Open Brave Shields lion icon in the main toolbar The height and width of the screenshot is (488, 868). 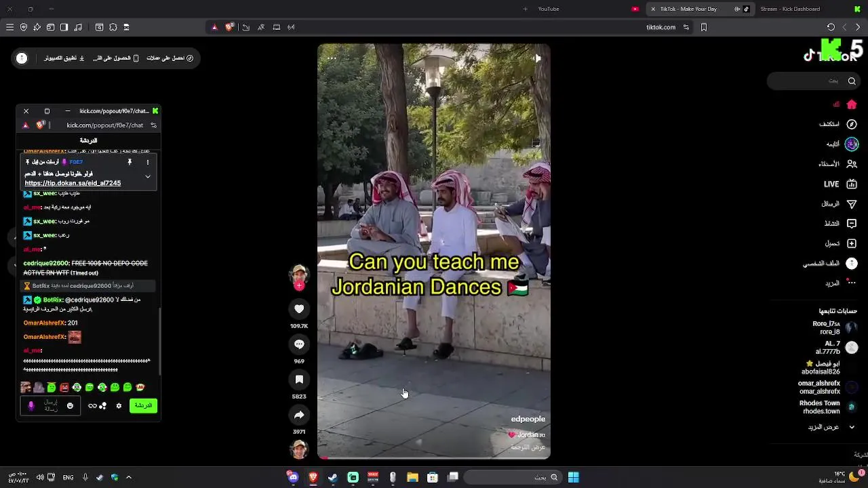tap(230, 27)
